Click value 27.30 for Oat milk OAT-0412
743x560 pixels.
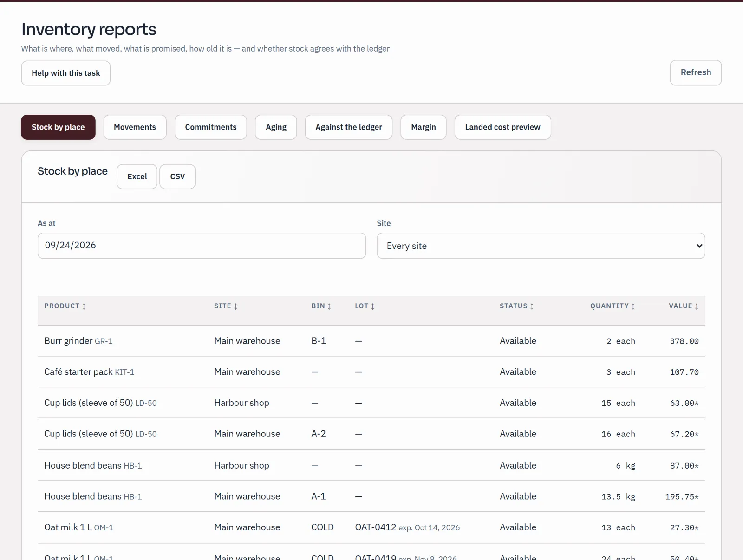[x=684, y=528]
